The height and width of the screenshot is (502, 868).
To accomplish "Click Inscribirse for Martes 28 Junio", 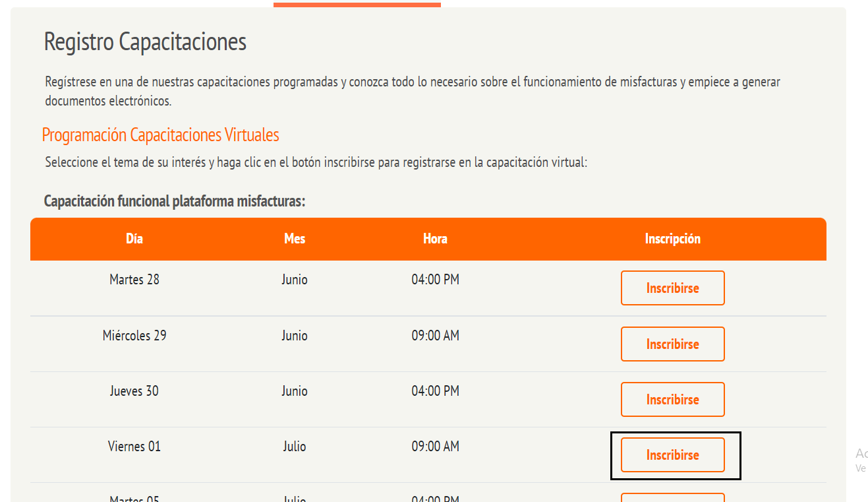I will click(x=672, y=288).
